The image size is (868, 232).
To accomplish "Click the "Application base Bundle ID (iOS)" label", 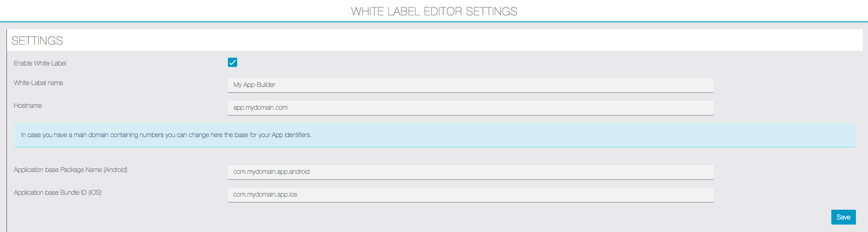I will point(58,192).
